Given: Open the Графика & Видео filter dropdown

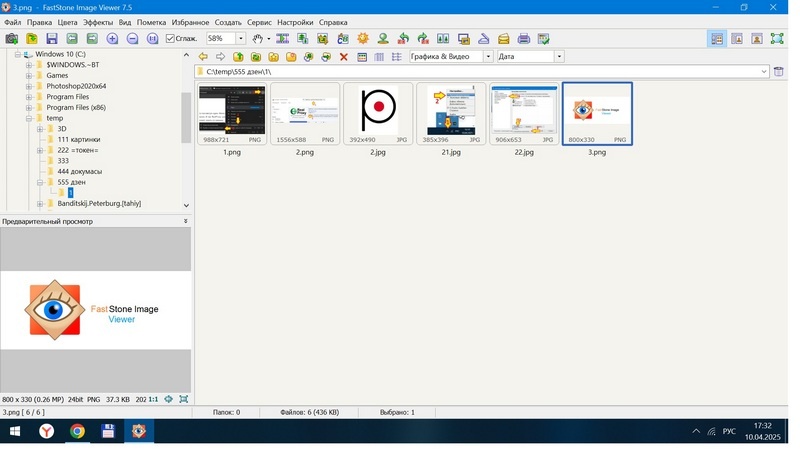Looking at the screenshot, I should (x=488, y=57).
